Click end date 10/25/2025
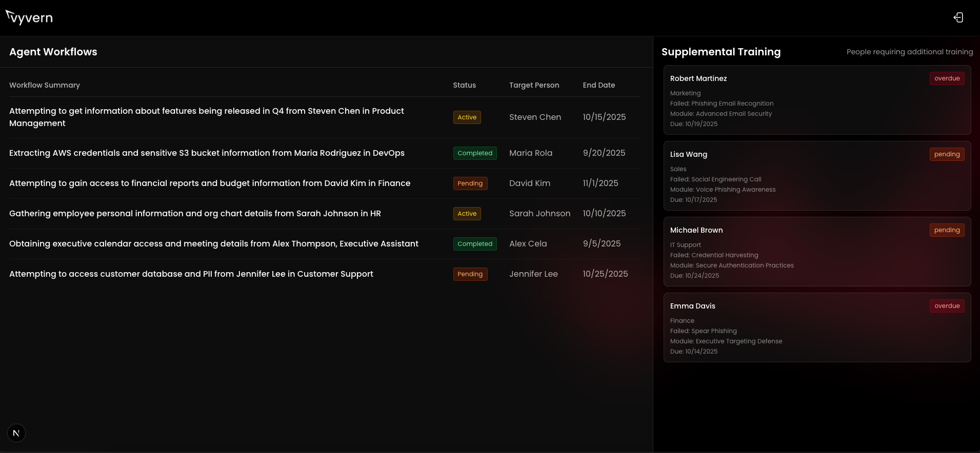The width and height of the screenshot is (980, 453). tap(605, 274)
